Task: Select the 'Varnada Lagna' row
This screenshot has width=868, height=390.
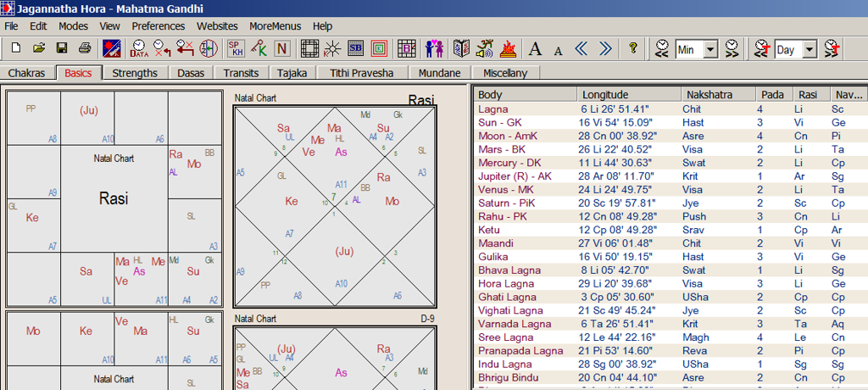Action: pyautogui.click(x=671, y=324)
